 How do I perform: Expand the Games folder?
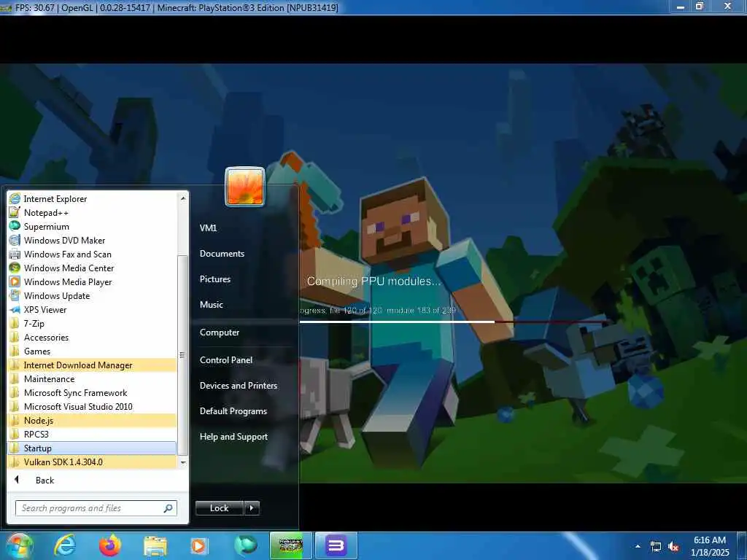click(x=91, y=351)
